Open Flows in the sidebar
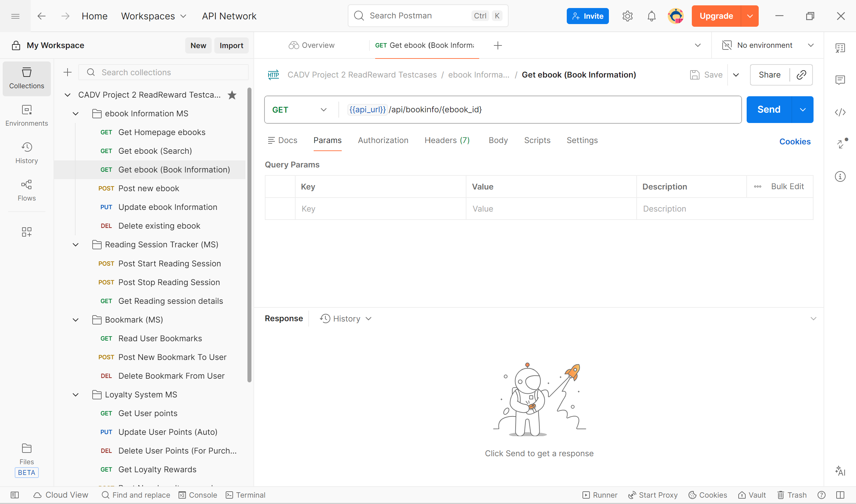This screenshot has width=856, height=504. [26, 191]
